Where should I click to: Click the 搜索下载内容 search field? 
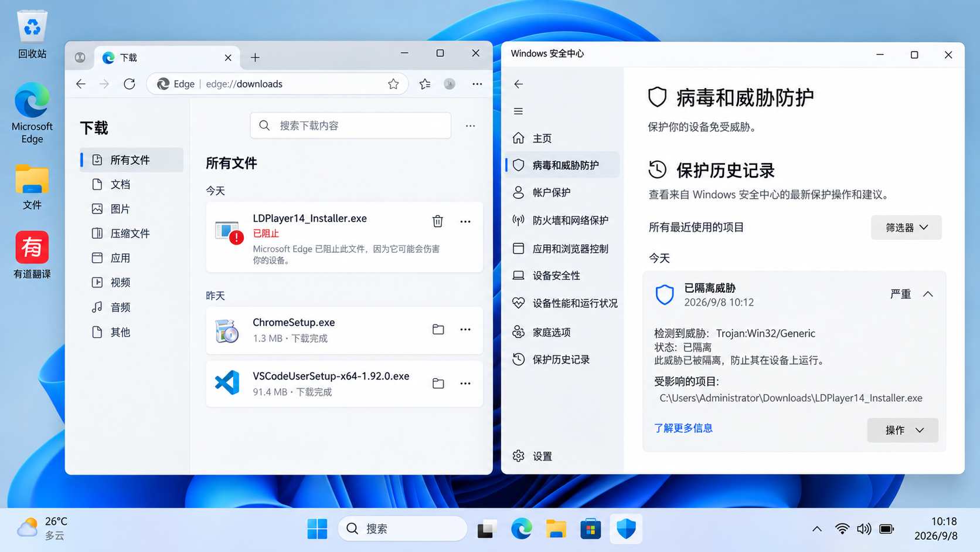click(x=351, y=126)
